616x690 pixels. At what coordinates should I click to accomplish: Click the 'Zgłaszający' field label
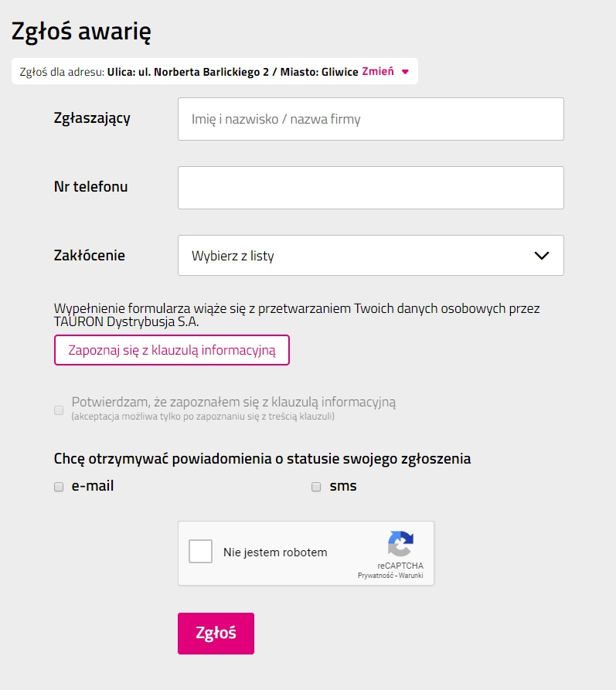92,118
